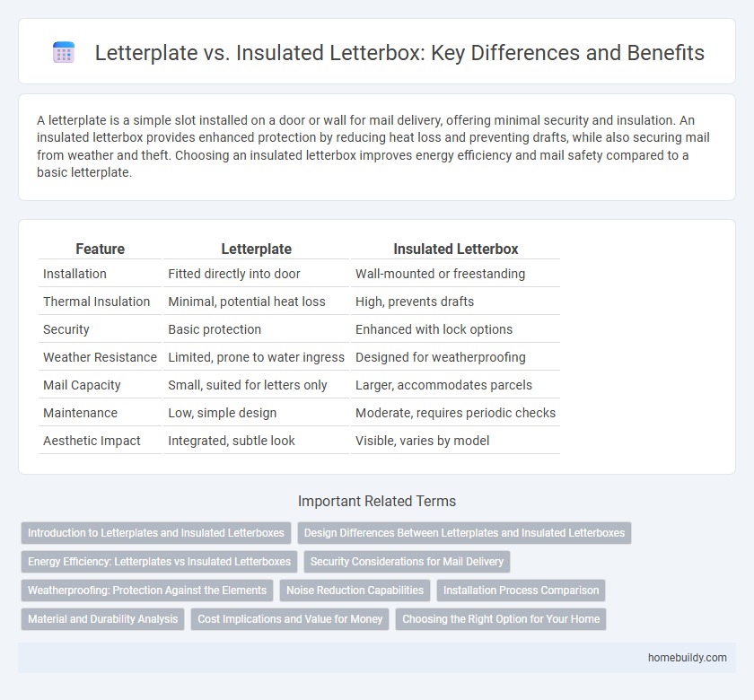Open Cost Implications and Value for Money
Viewport: 754px width, 700px height.
coord(289,618)
